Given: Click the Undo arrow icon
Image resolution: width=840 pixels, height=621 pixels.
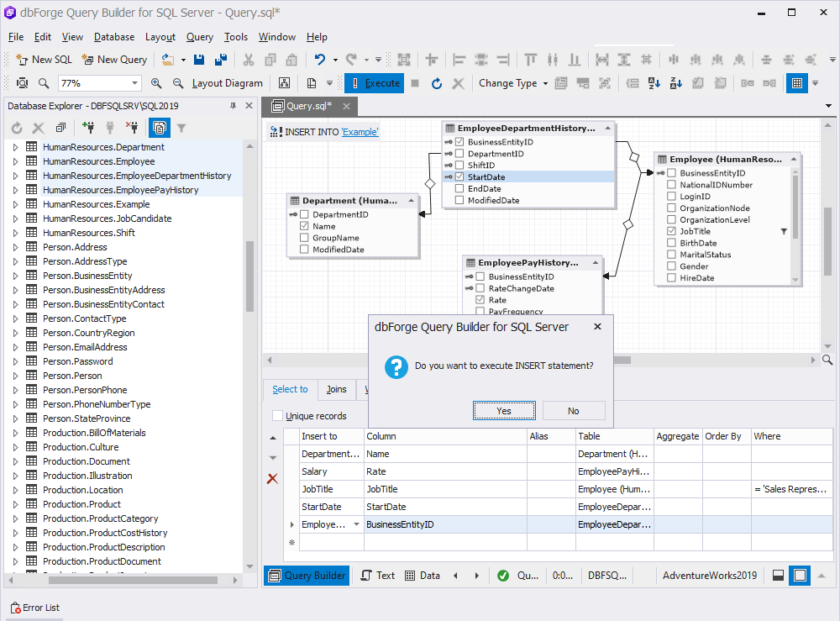Looking at the screenshot, I should click(320, 60).
